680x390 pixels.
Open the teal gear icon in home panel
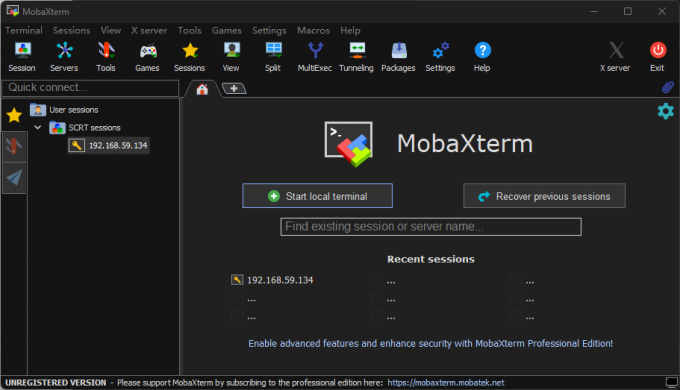tap(665, 111)
